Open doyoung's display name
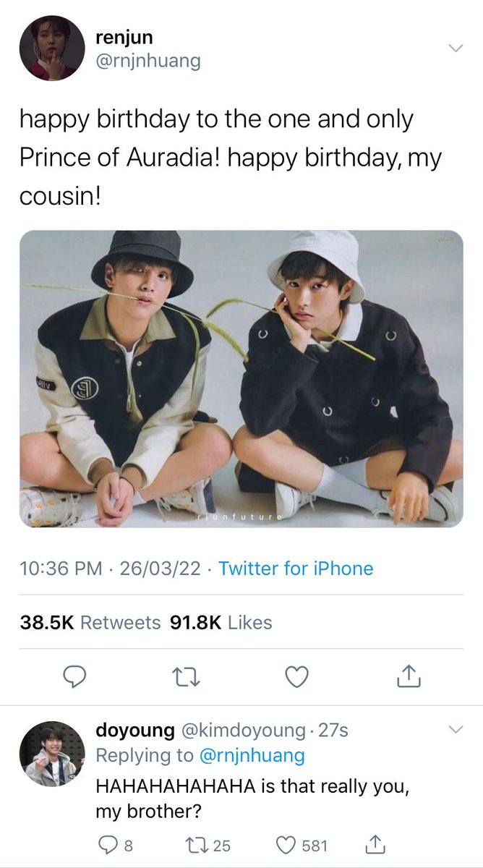The height and width of the screenshot is (868, 483). tap(135, 731)
